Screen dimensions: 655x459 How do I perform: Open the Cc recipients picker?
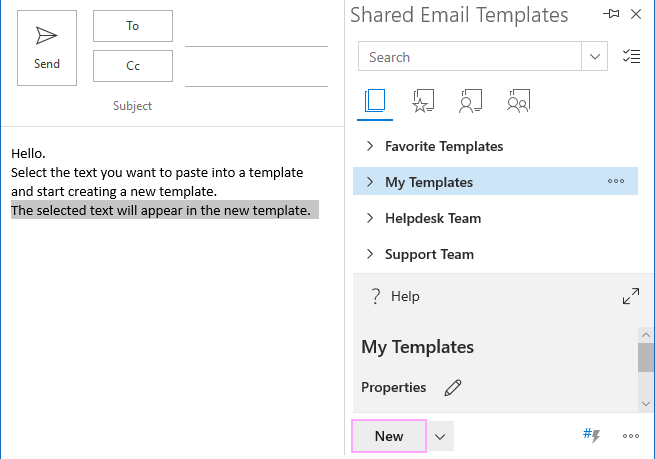coord(133,66)
